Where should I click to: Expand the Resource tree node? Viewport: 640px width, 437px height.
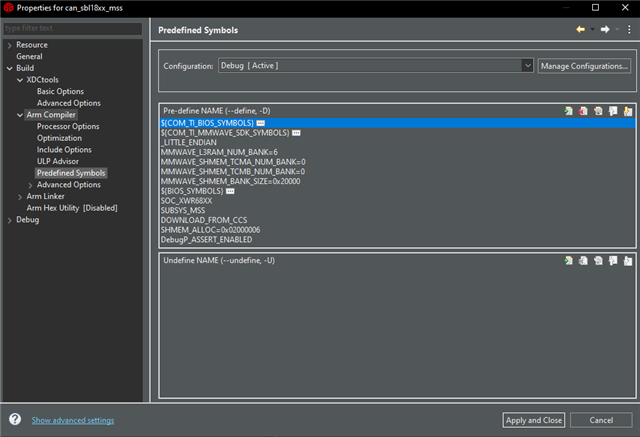(9, 45)
